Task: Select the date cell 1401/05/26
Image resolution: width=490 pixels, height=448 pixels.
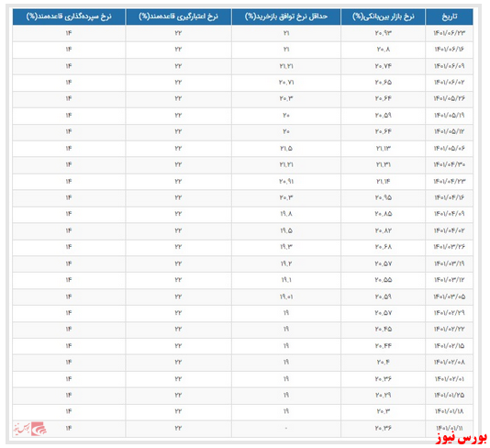Action: click(449, 98)
